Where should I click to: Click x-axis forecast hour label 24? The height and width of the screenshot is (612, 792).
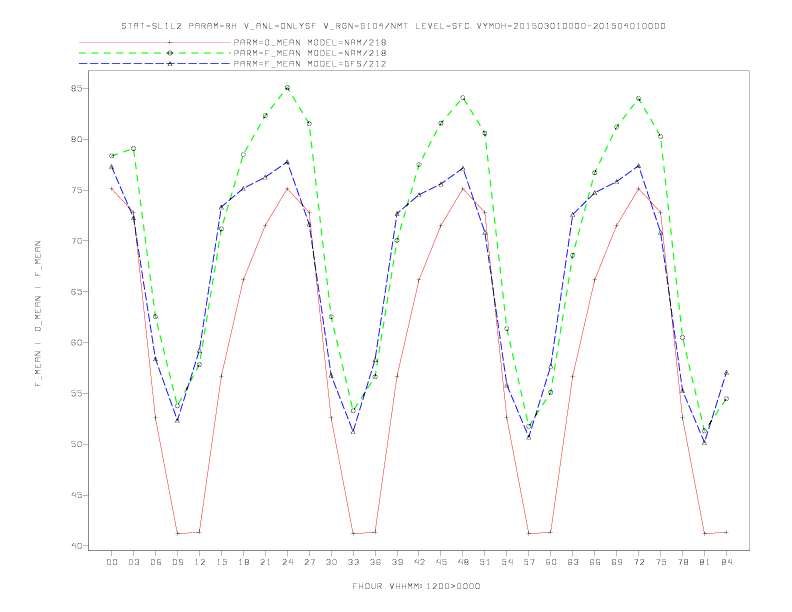click(x=287, y=562)
